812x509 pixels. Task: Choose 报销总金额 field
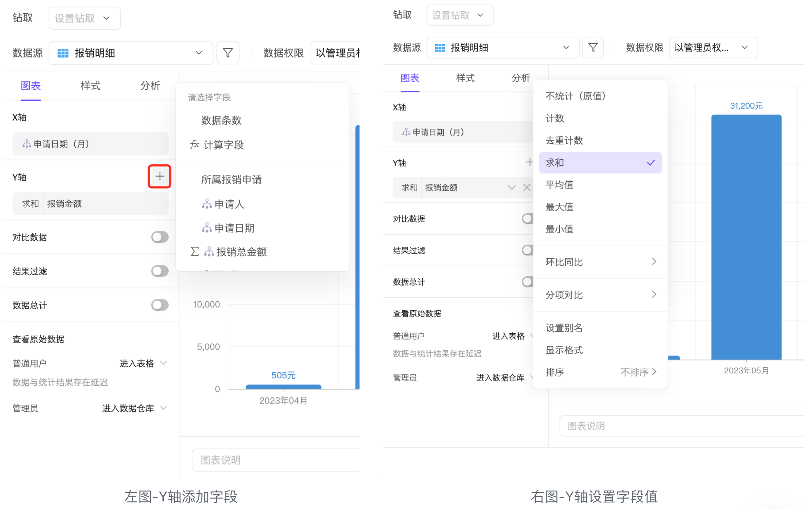click(x=263, y=252)
